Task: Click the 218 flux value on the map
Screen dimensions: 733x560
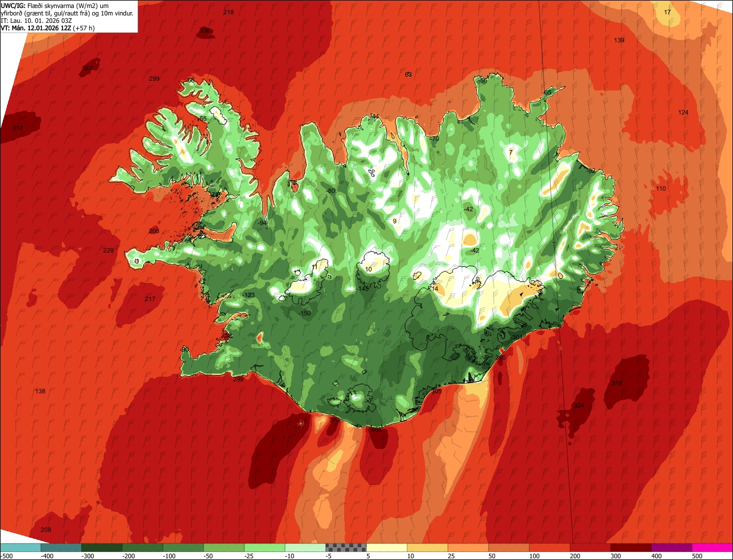Action: point(228,12)
